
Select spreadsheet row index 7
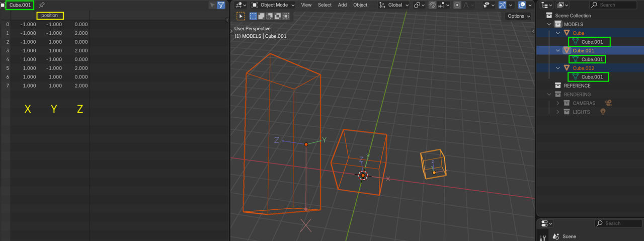(x=7, y=86)
